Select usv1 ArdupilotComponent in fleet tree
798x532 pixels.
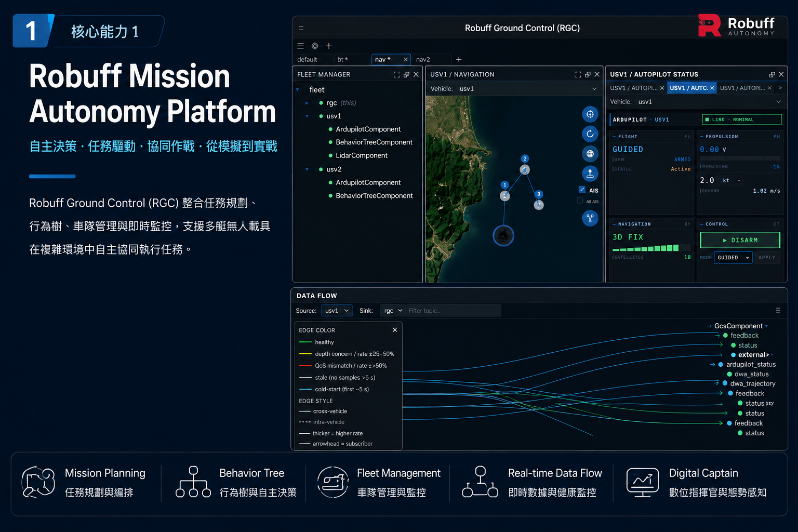(368, 129)
